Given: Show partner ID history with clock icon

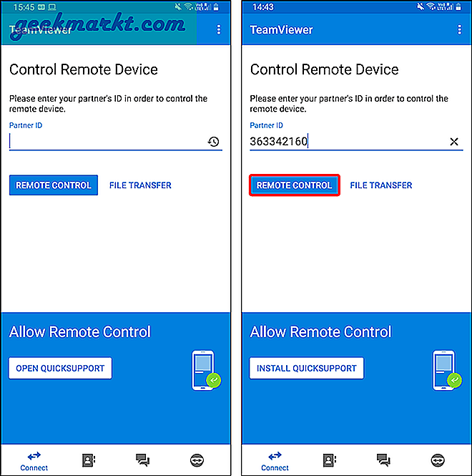Looking at the screenshot, I should (x=214, y=142).
